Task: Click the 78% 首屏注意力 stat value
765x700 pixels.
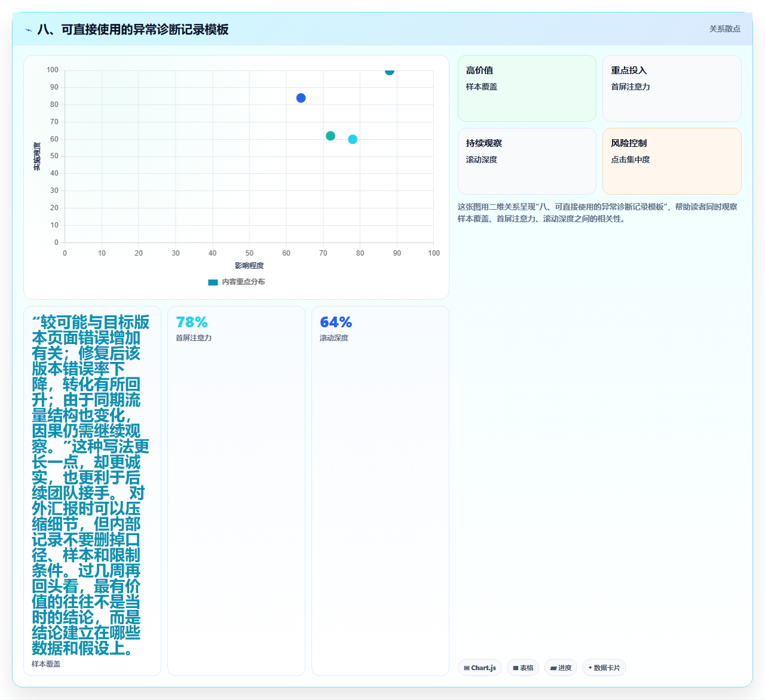Action: (192, 323)
